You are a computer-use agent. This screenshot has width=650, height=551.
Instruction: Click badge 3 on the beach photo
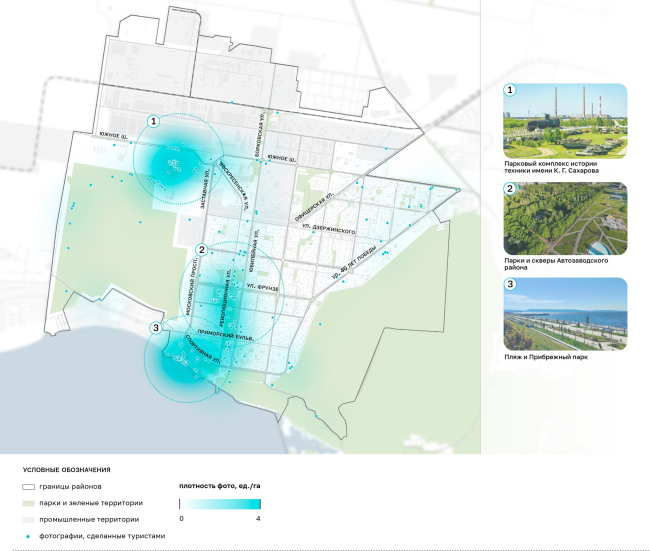[x=510, y=284]
